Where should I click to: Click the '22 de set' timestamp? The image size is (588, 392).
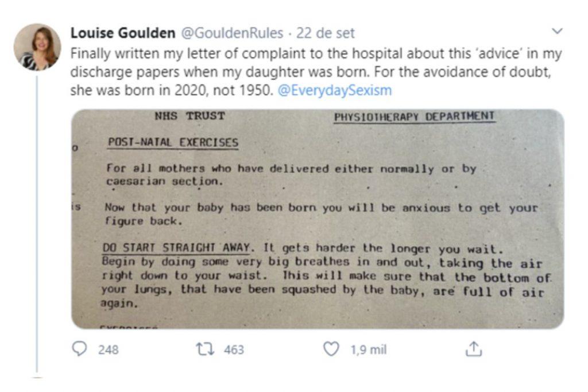pyautogui.click(x=326, y=33)
